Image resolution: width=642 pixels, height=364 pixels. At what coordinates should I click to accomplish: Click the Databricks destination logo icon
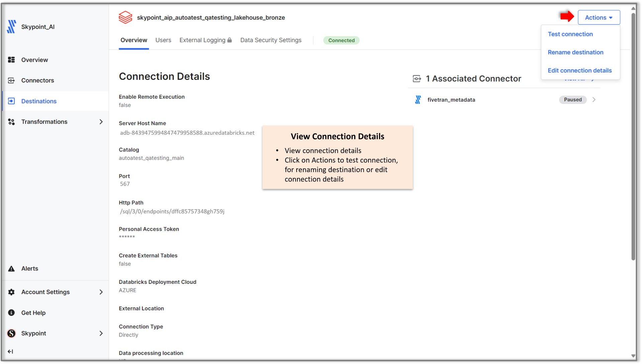[x=125, y=17]
